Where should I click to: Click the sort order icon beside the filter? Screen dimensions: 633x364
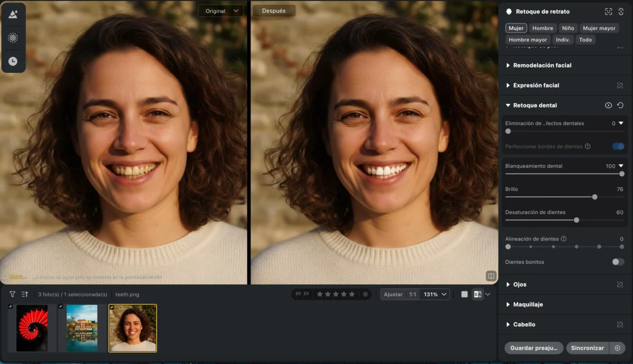(x=25, y=294)
